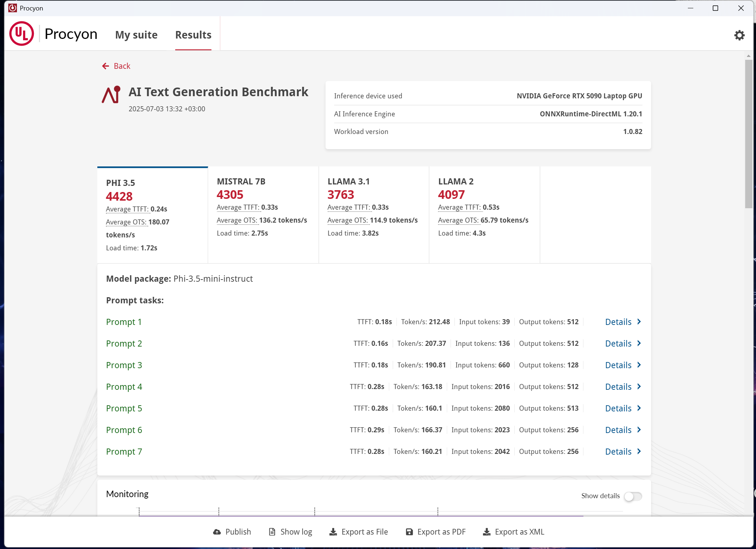Go back using the Back link
Screen dimensions: 756x549
point(116,66)
